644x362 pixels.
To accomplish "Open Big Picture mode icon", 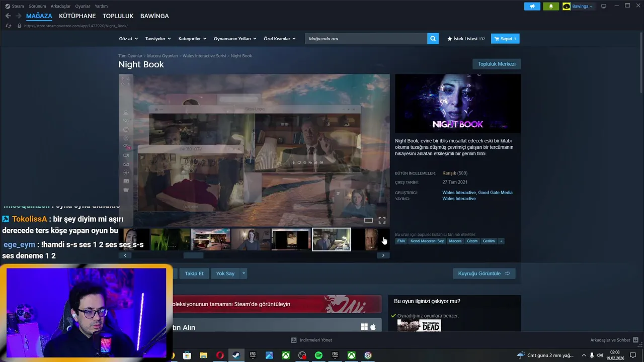I will pyautogui.click(x=604, y=6).
